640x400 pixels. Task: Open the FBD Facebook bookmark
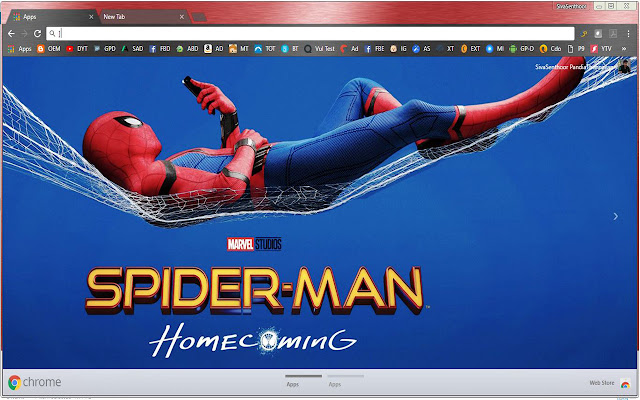click(160, 49)
